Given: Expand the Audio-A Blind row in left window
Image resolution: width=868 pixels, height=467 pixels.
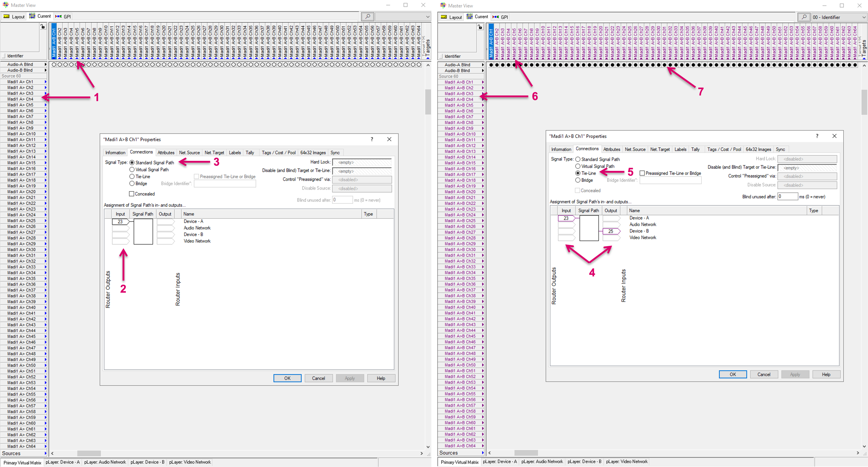Looking at the screenshot, I should click(x=46, y=64).
